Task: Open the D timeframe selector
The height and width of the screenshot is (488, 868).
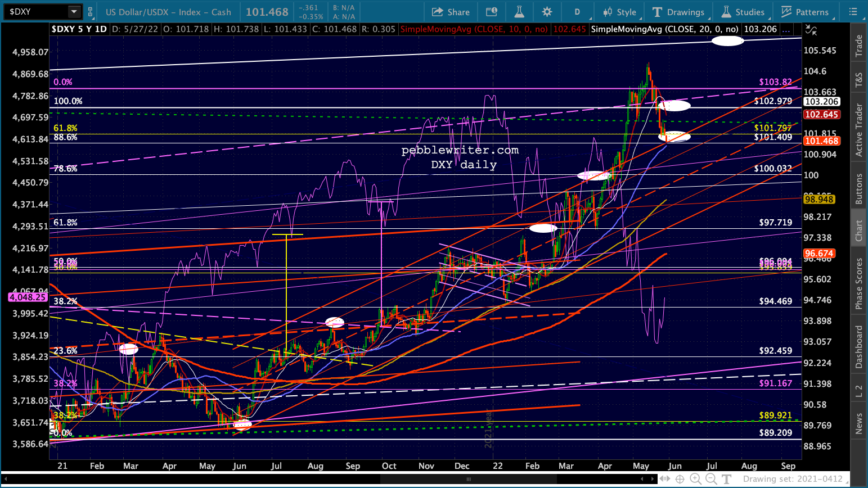Action: pos(577,12)
